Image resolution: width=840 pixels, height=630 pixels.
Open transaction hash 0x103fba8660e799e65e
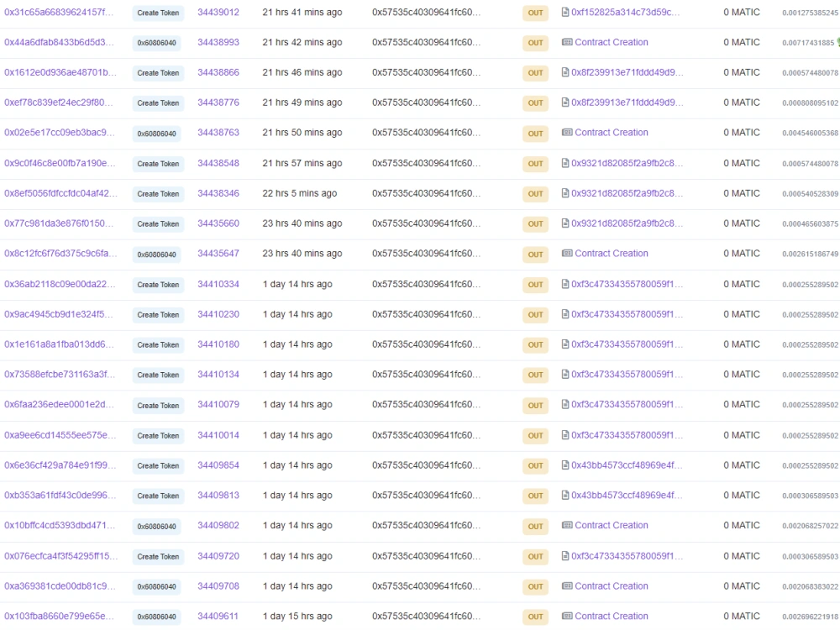(59, 616)
